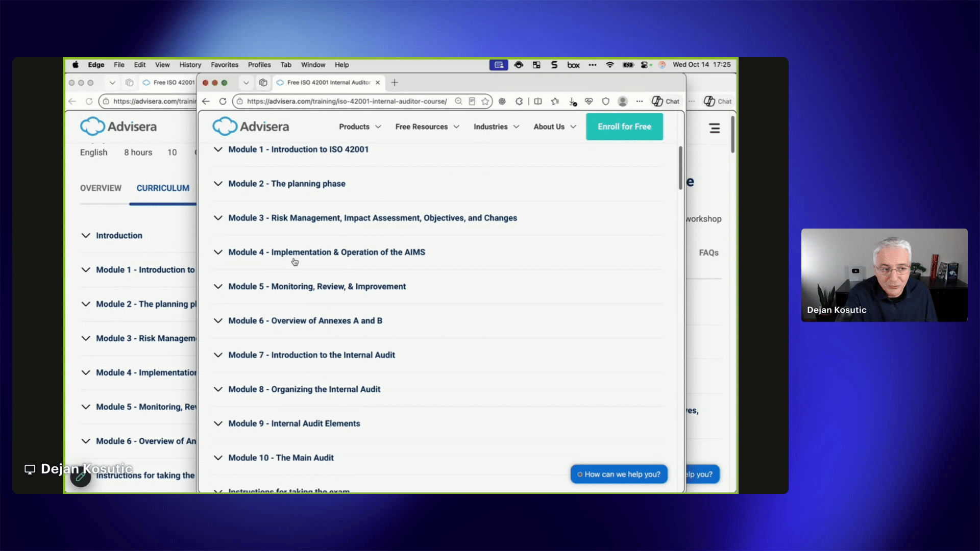Click the box icon in the macOS menu bar
This screenshot has width=980, height=551.
click(574, 65)
